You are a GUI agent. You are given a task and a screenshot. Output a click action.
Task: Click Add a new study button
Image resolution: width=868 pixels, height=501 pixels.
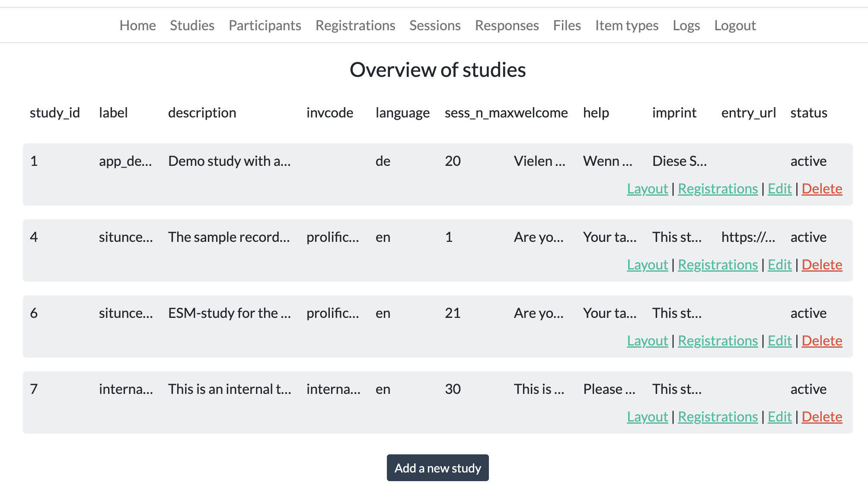pos(437,468)
